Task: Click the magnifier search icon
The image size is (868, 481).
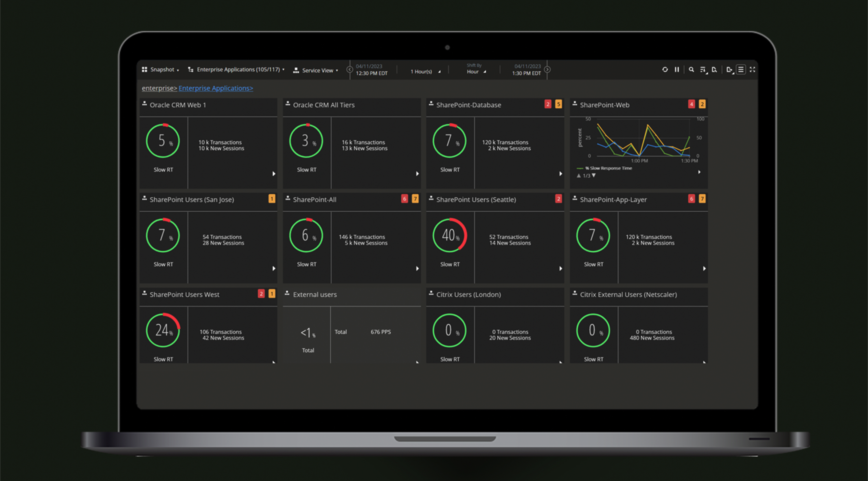Action: coord(691,69)
